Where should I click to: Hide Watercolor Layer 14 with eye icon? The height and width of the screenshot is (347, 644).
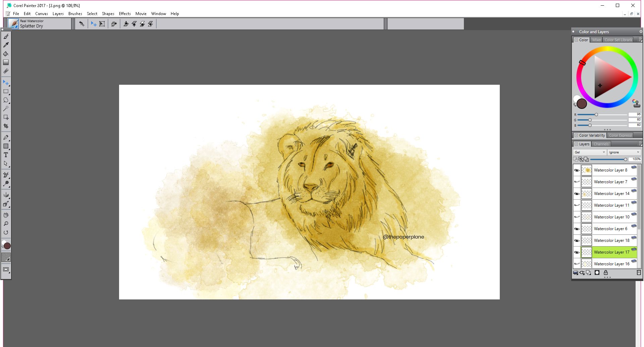pyautogui.click(x=577, y=194)
